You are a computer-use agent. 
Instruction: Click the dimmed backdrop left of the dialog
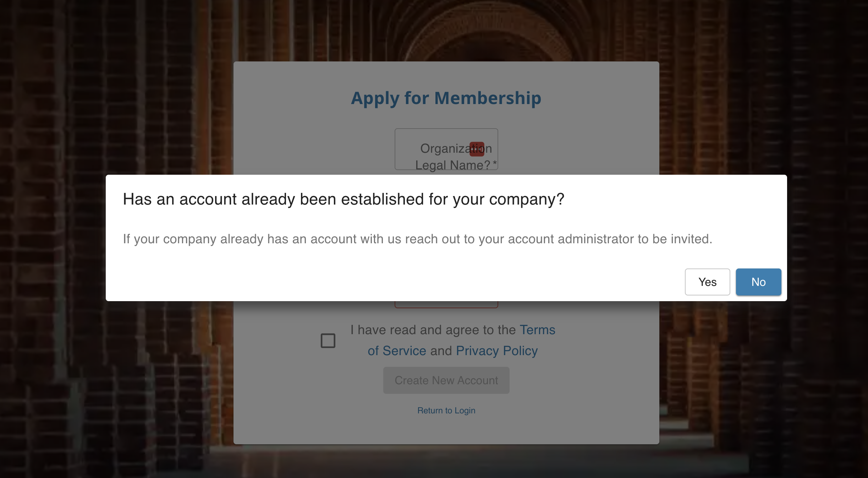[53, 238]
